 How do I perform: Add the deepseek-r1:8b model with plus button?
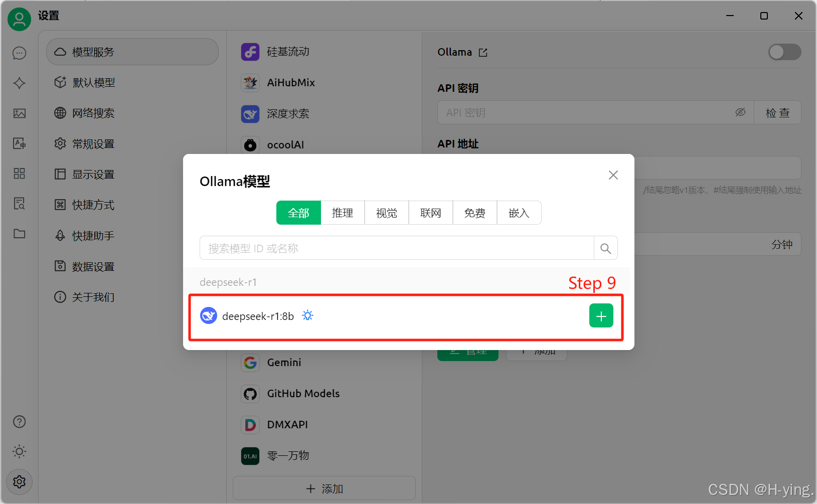click(601, 316)
